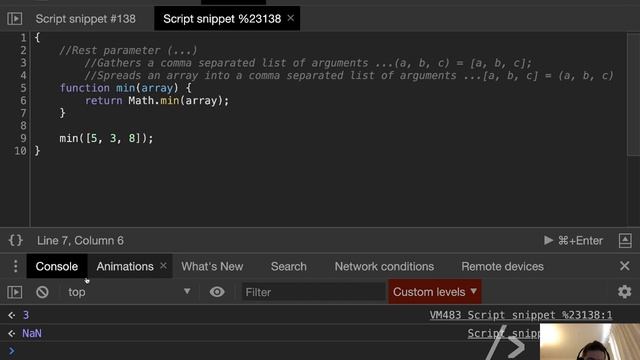Toggle the live expression eye icon
The image size is (640, 360).
tap(217, 292)
